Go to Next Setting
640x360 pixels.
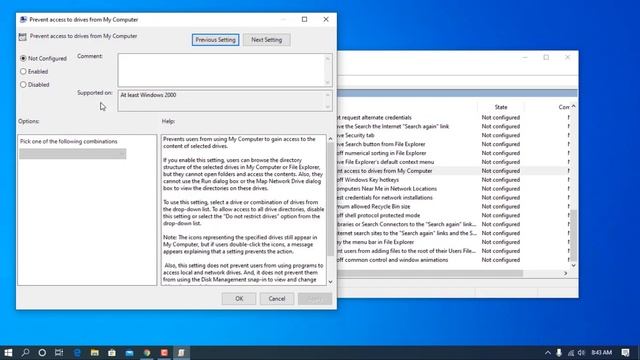[x=267, y=40]
